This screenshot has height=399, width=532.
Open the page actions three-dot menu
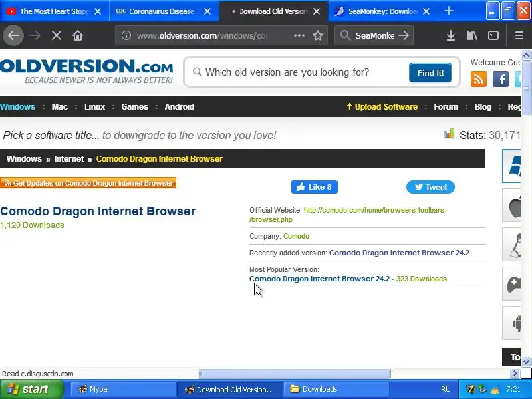tap(299, 35)
